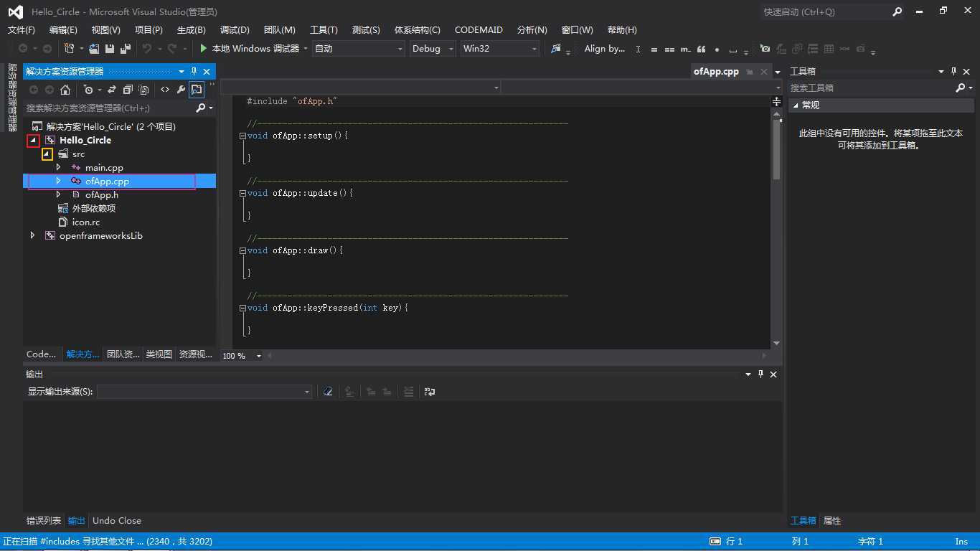The height and width of the screenshot is (551, 980).
Task: Click the camera snapshot toolbar icon
Action: [x=765, y=49]
